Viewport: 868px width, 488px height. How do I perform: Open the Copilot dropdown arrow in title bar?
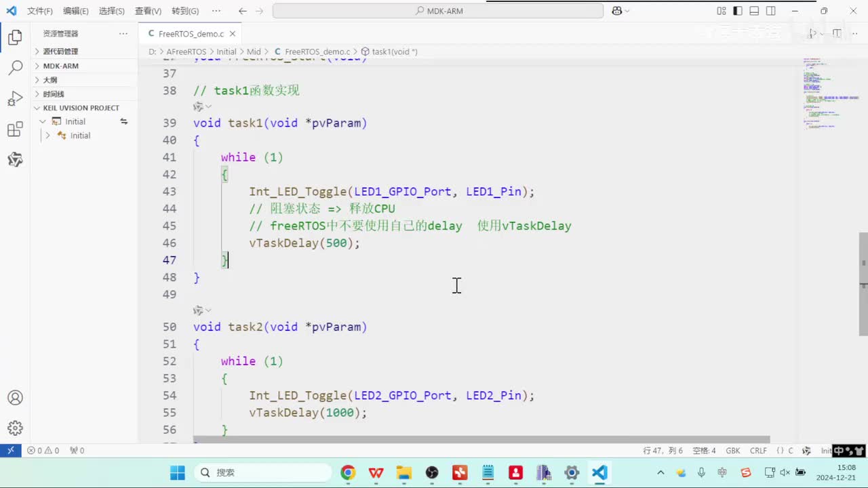click(x=627, y=11)
